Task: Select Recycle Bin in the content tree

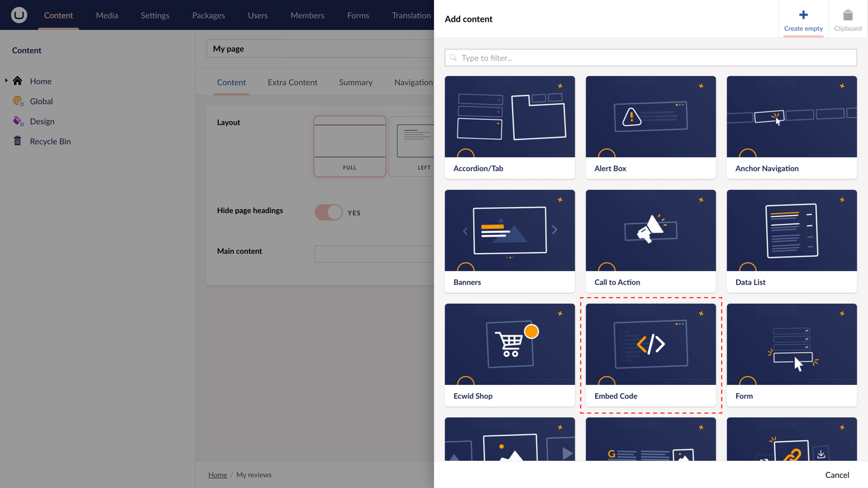Action: tap(50, 141)
